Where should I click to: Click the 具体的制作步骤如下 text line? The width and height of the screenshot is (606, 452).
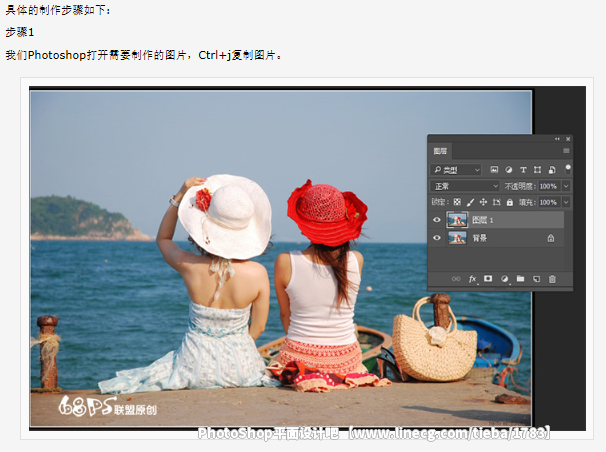(x=58, y=10)
